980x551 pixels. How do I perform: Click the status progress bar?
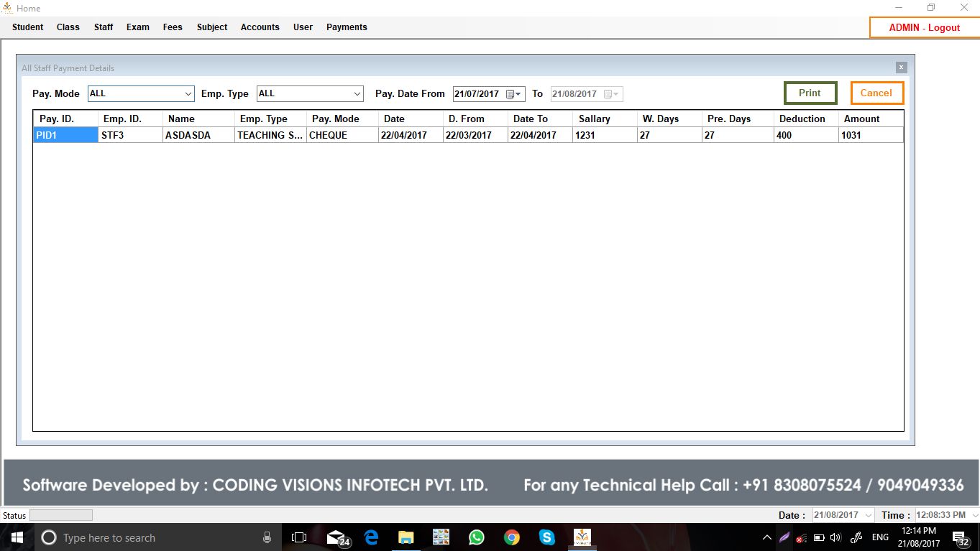[61, 515]
